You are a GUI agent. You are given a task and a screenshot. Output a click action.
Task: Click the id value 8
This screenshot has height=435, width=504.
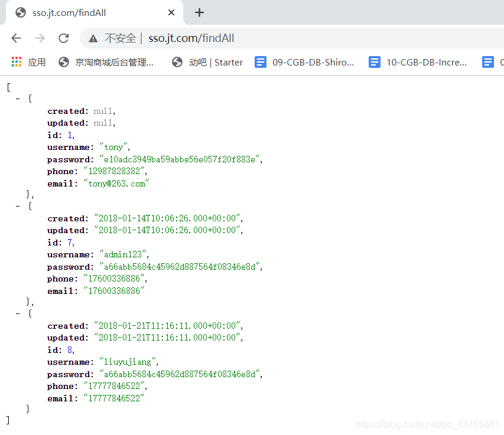pos(70,350)
